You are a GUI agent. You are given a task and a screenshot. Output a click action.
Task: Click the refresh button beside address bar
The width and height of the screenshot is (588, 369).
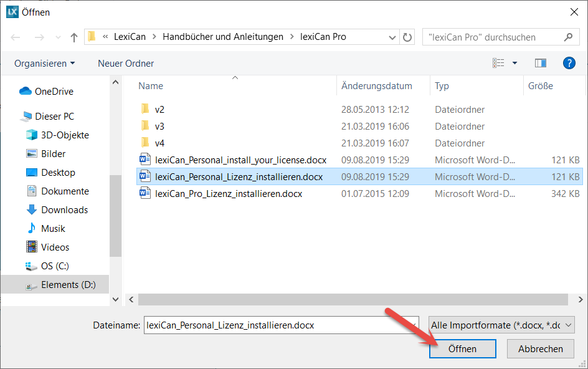(x=408, y=37)
